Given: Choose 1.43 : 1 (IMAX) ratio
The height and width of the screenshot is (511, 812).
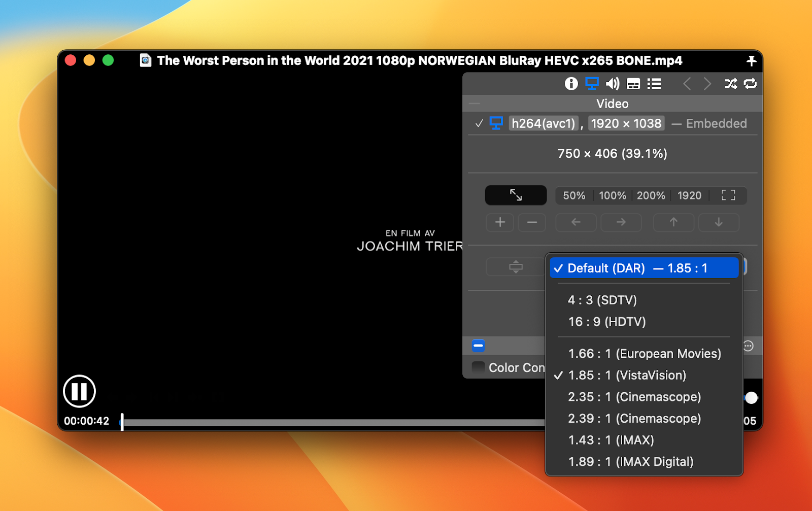Looking at the screenshot, I should [644, 440].
